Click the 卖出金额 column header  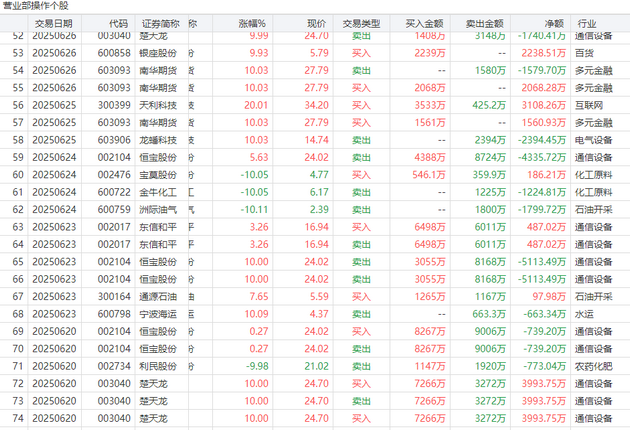485,24
